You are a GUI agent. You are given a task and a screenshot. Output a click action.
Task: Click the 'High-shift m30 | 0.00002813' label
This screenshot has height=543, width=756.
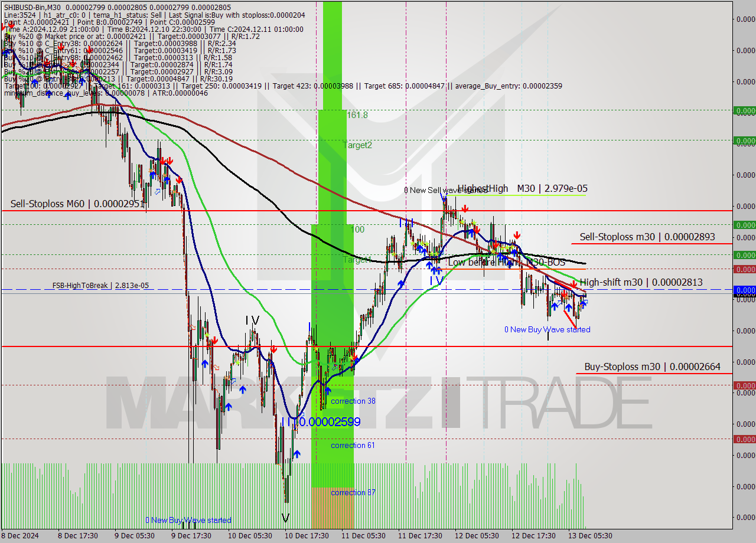point(641,282)
